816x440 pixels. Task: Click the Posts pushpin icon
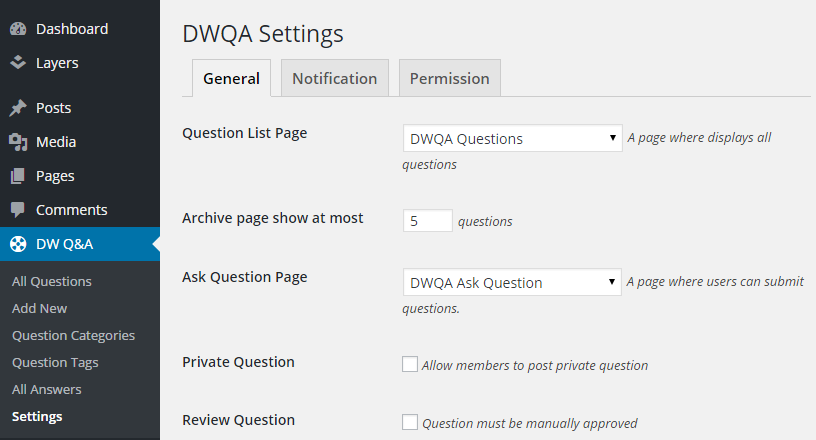(x=18, y=108)
